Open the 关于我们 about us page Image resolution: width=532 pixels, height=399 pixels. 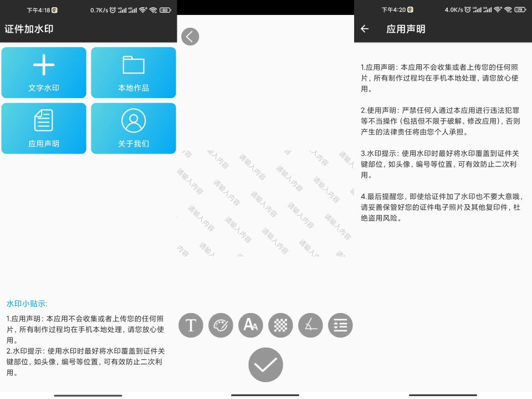[x=133, y=128]
